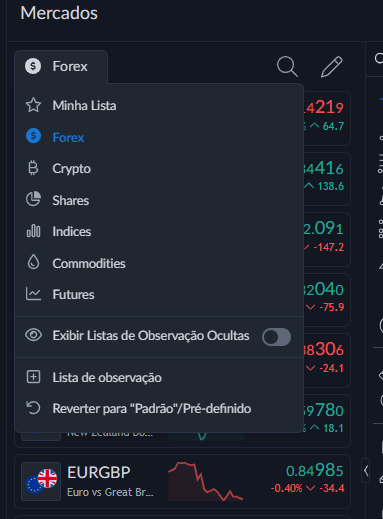Choose Shares from the watchlist menu
Image resolution: width=383 pixels, height=519 pixels.
159,200
